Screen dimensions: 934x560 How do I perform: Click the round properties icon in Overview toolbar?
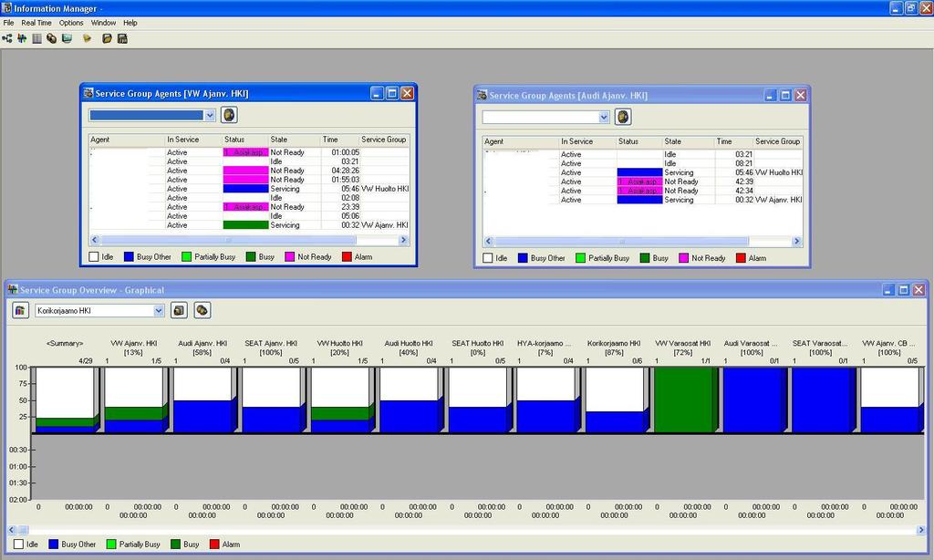[202, 310]
